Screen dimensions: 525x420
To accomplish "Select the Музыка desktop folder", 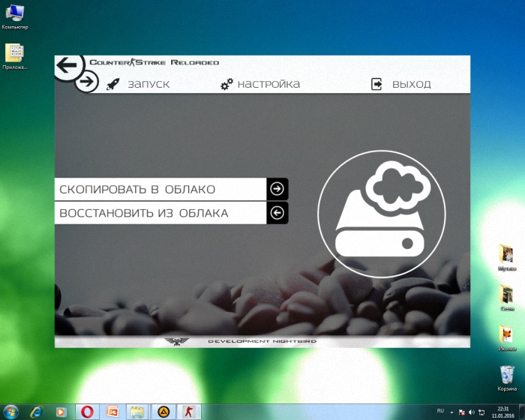I will (x=507, y=257).
